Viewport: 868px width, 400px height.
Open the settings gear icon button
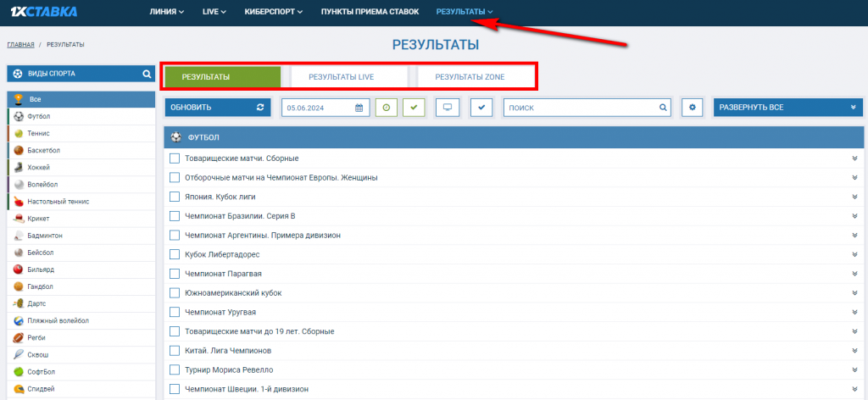click(692, 108)
